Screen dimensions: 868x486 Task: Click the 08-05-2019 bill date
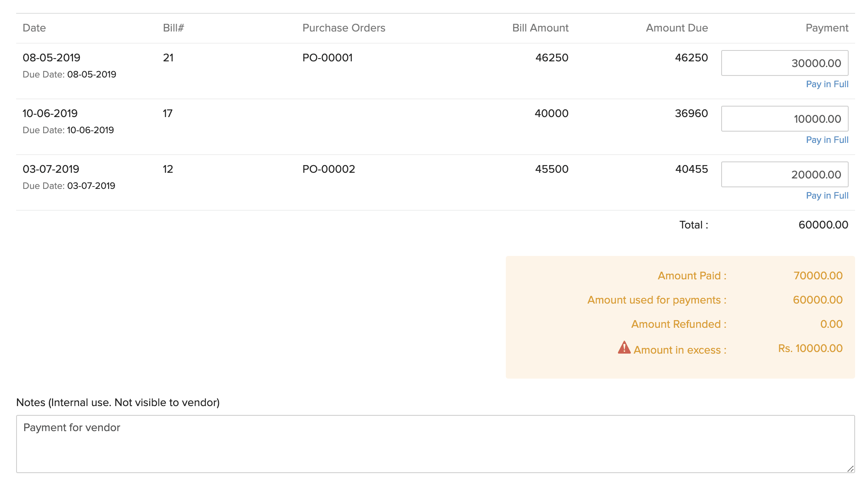[x=52, y=58]
